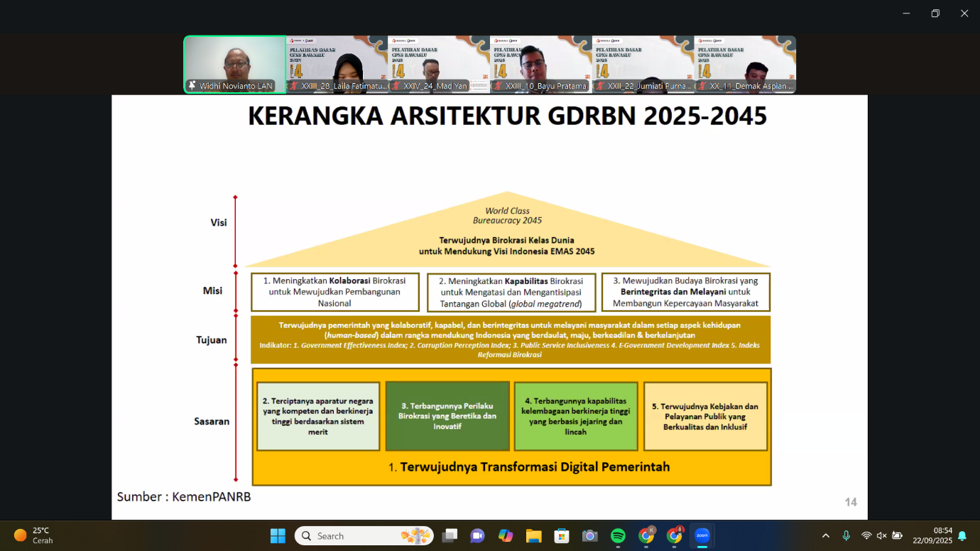Open the Microsoft Store taskbar icon

click(x=562, y=536)
